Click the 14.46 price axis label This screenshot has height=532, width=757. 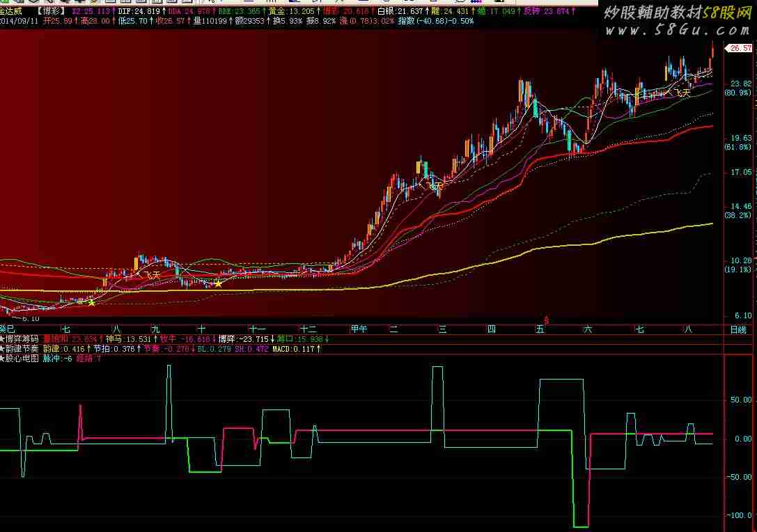(x=740, y=207)
